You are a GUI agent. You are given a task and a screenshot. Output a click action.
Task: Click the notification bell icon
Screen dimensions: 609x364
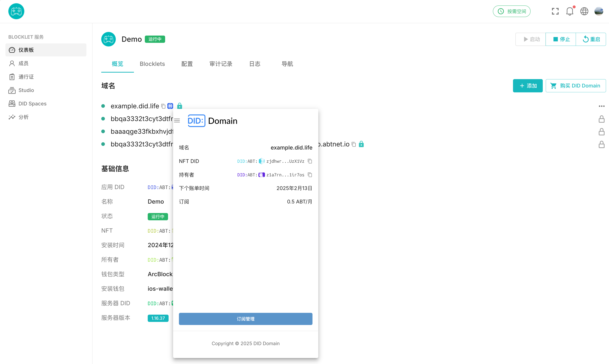click(569, 12)
